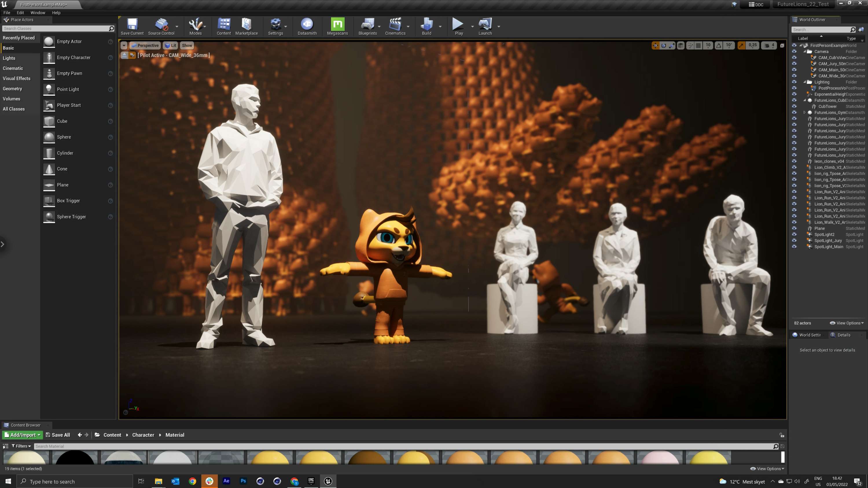Open Perspective view mode dropdown
Image resolution: width=868 pixels, height=488 pixels.
coord(145,45)
